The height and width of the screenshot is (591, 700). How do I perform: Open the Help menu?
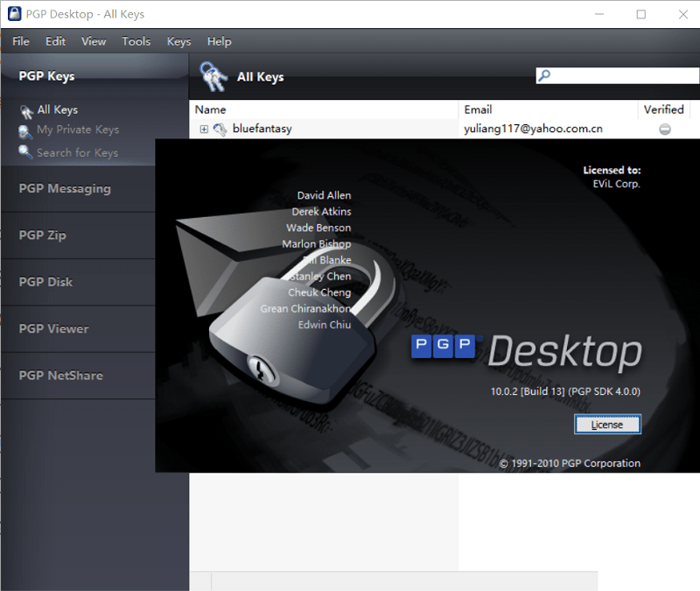pos(220,41)
